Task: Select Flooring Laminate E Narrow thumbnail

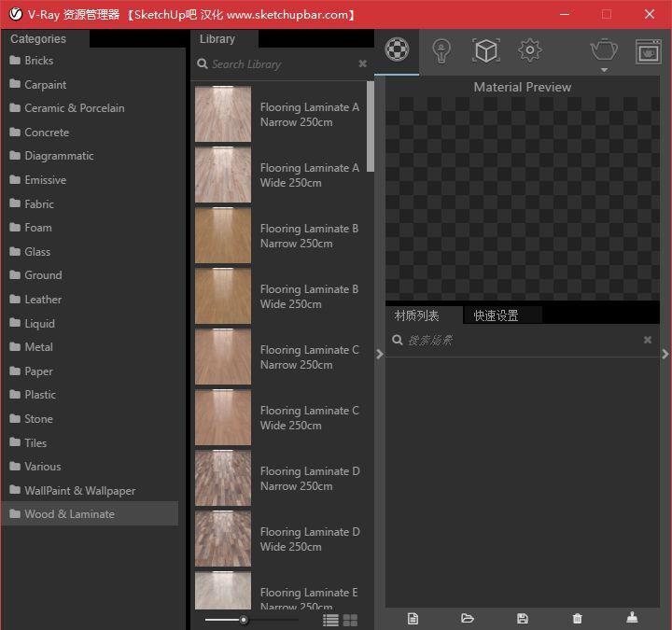Action: point(223,591)
